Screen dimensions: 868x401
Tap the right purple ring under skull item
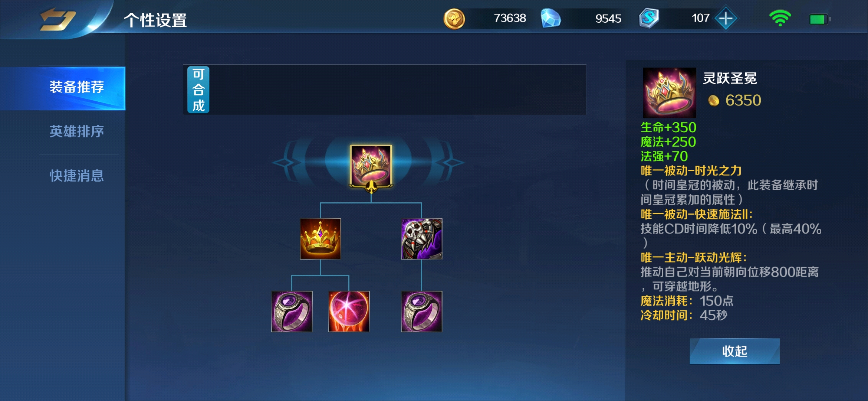(x=422, y=312)
